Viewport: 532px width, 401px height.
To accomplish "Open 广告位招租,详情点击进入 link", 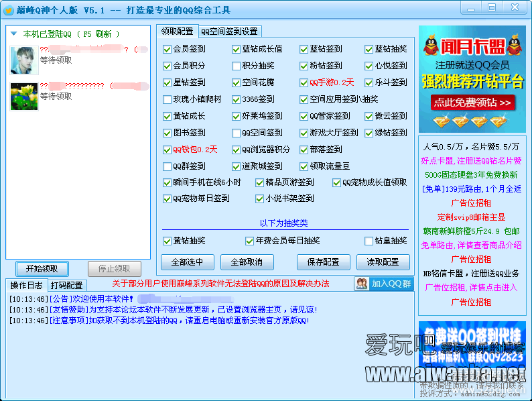I will 471,288.
